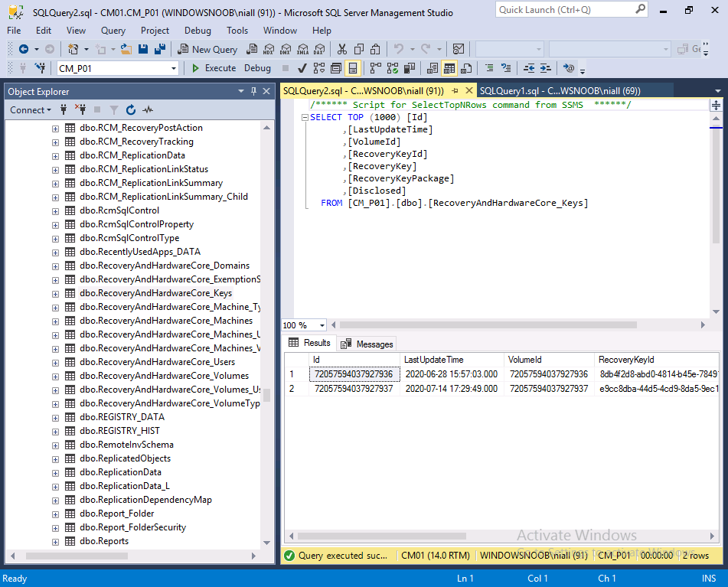The width and height of the screenshot is (728, 587).
Task: Comment out the selected lines
Action: point(489,68)
